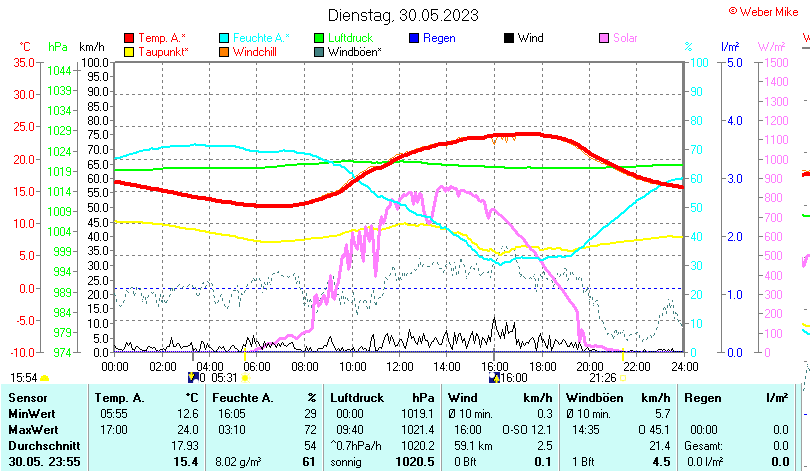The width and height of the screenshot is (810, 471).
Task: Click the current temperature value 15.4
Action: click(x=186, y=462)
